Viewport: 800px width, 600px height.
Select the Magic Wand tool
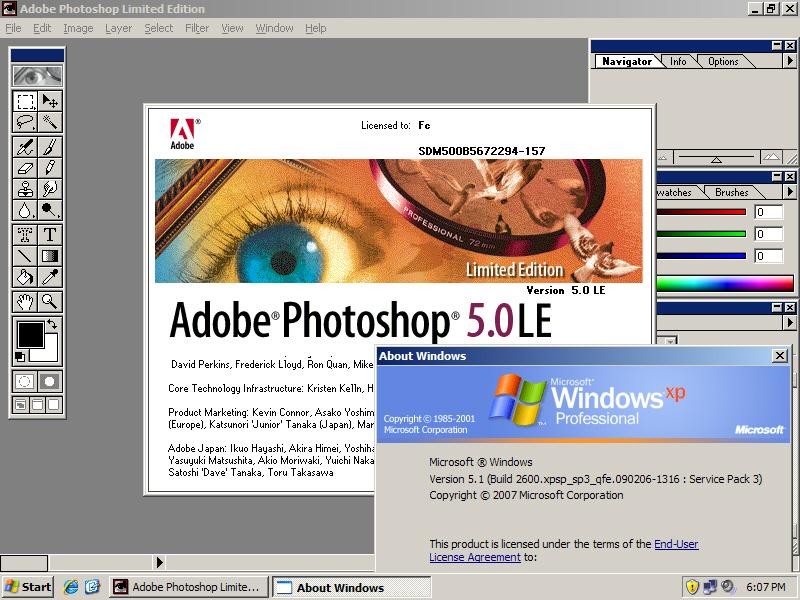pos(50,122)
